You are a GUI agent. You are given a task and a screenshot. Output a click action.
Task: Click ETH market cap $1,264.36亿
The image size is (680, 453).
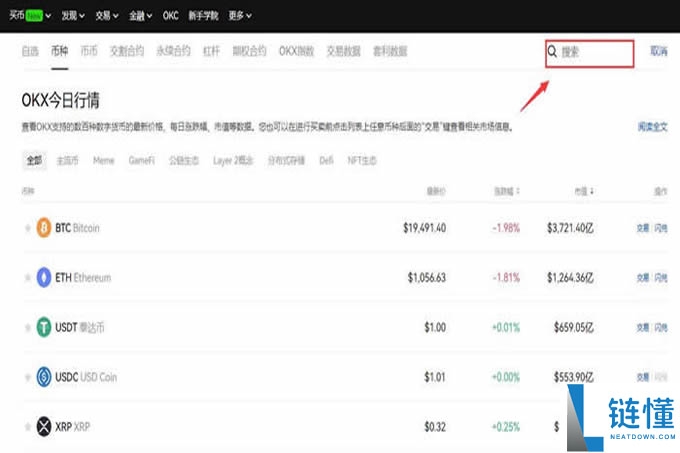[570, 277]
